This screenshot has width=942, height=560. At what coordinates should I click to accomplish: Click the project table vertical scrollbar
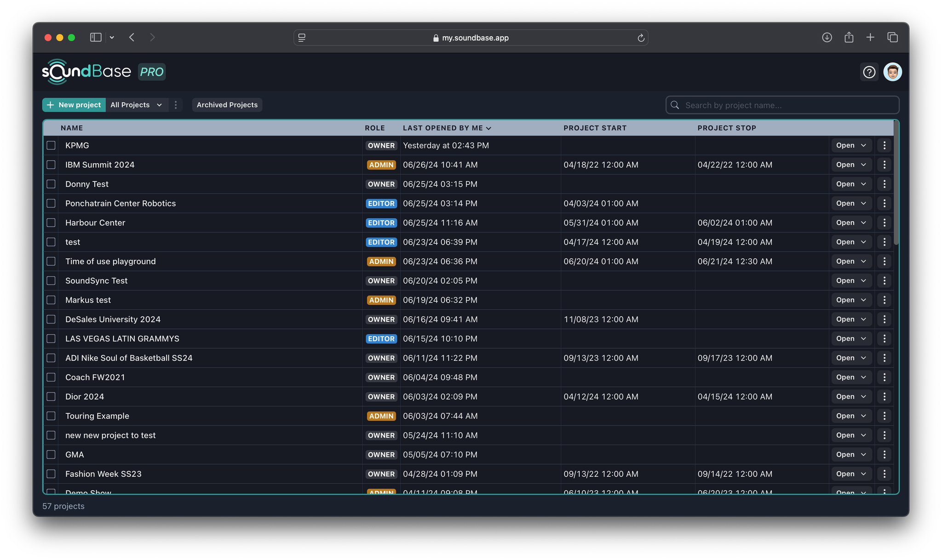pos(896,183)
